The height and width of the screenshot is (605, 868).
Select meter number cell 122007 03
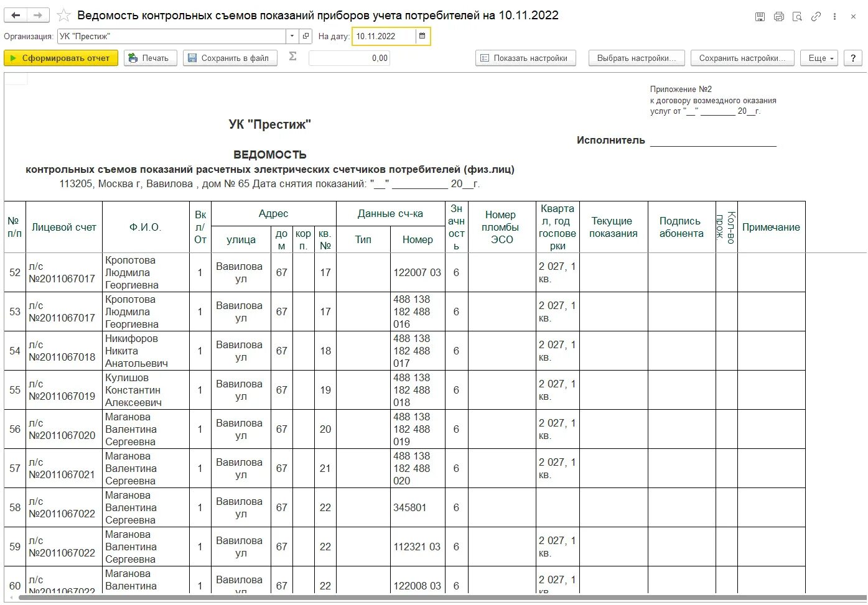tap(418, 272)
